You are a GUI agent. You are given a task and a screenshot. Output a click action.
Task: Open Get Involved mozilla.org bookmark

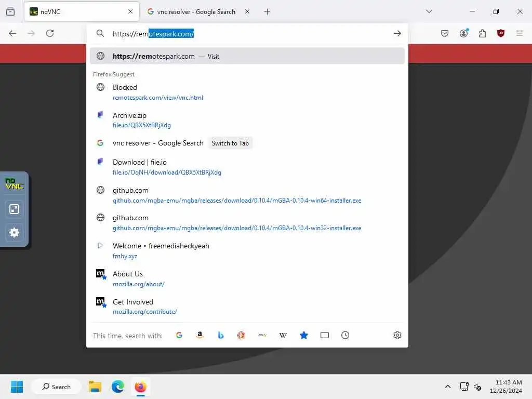pos(247,307)
